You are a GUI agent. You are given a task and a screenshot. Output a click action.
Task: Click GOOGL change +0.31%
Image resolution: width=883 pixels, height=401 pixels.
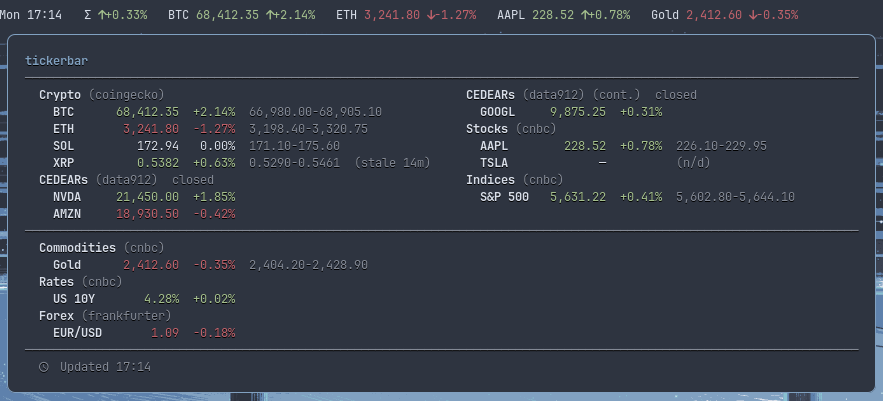(641, 112)
